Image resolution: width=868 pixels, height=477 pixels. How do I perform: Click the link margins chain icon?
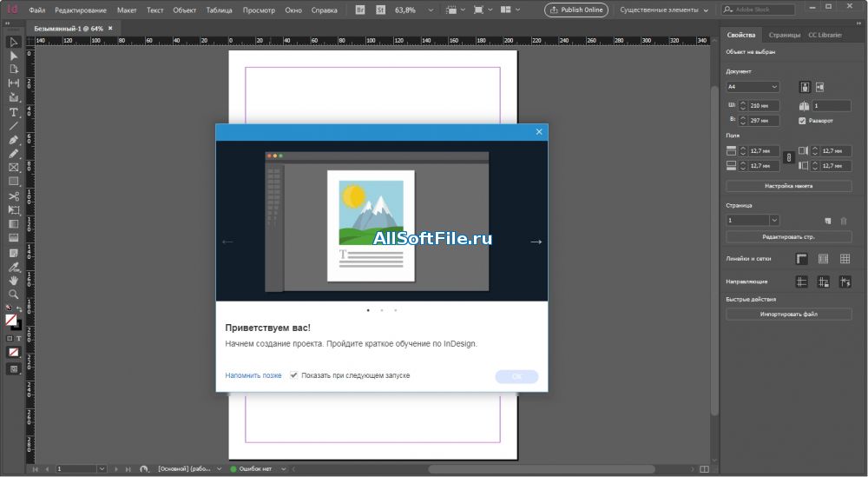[x=788, y=158]
